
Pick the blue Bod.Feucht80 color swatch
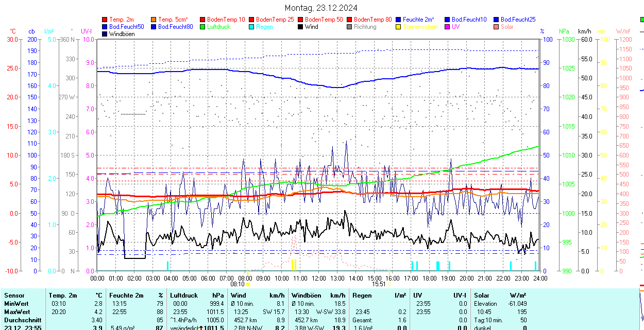point(154,27)
